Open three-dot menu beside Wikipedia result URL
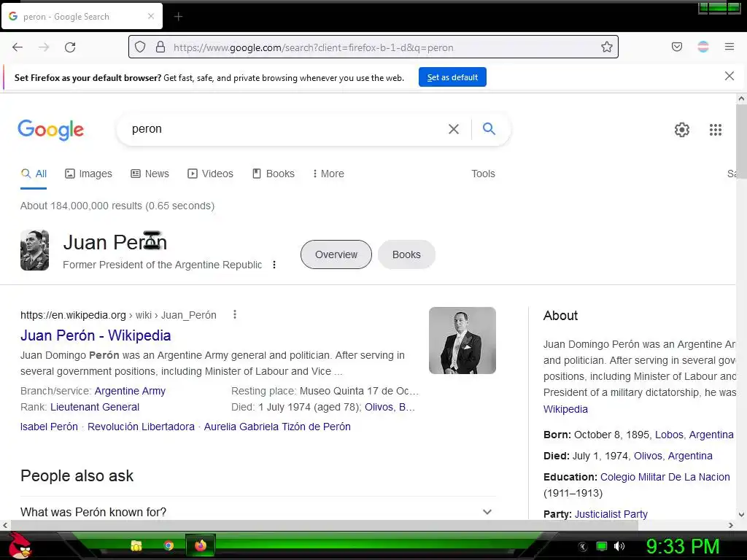This screenshot has height=560, width=747. point(235,314)
